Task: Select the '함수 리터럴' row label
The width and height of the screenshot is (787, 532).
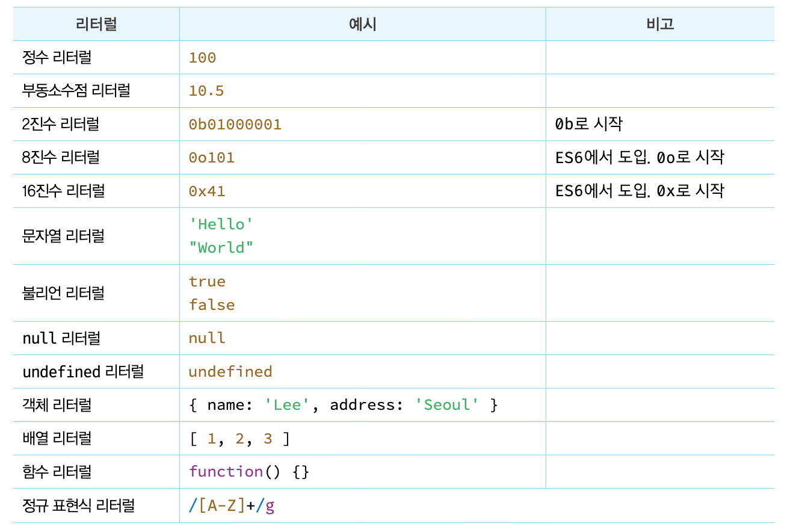Action: point(57,472)
